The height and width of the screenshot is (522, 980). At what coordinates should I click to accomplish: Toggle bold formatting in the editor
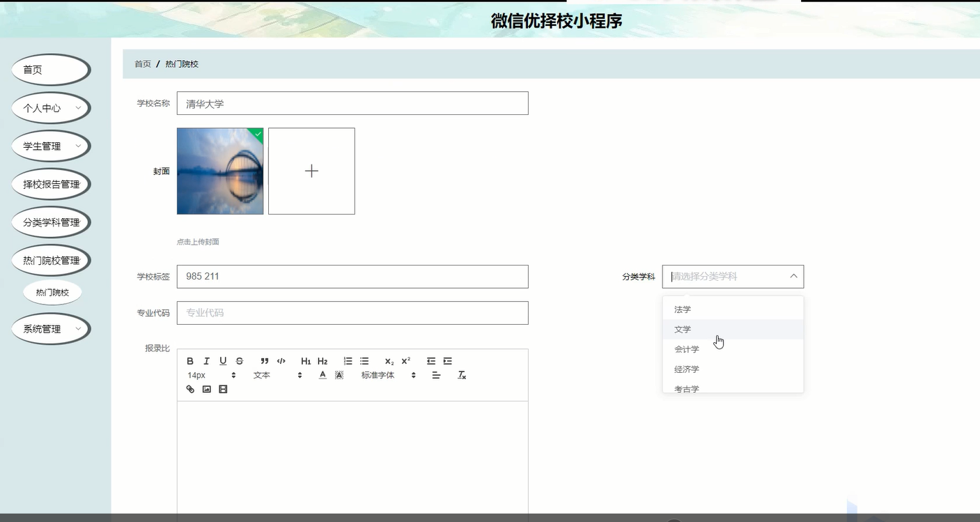pyautogui.click(x=190, y=361)
